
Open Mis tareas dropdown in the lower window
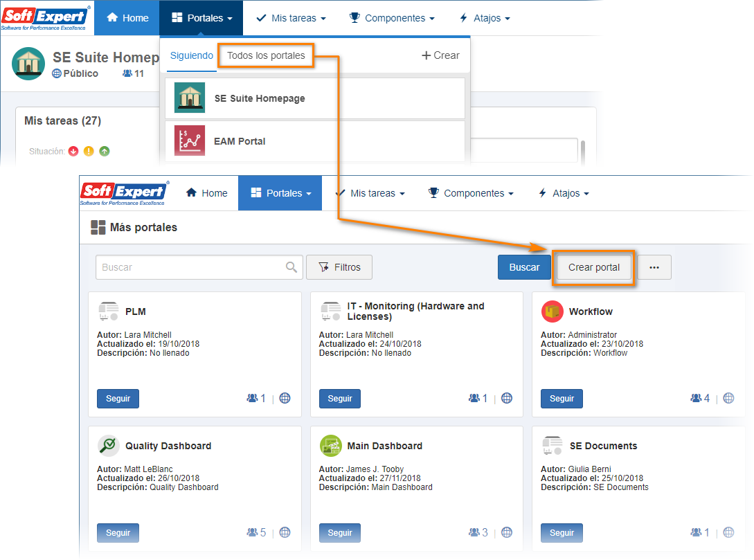pos(370,193)
